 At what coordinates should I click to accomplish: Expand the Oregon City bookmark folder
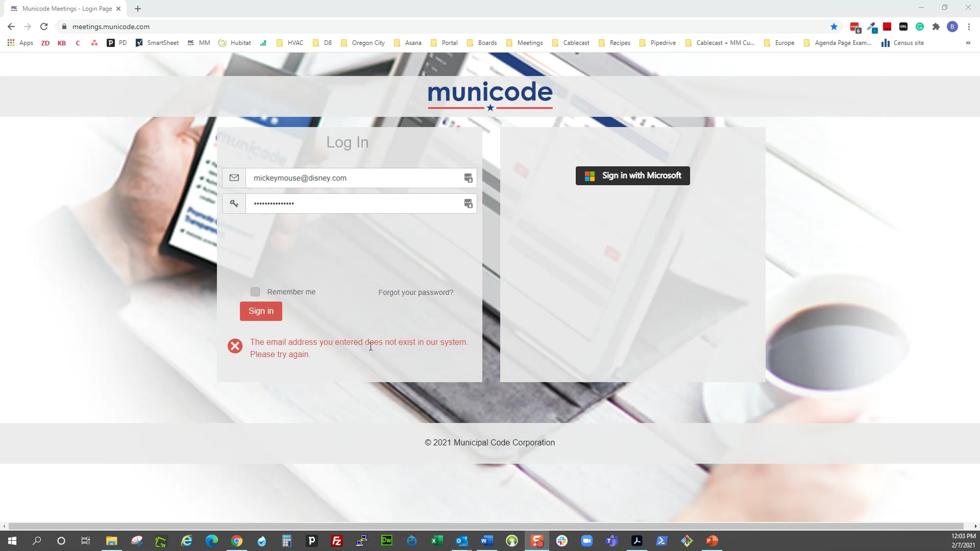(363, 43)
